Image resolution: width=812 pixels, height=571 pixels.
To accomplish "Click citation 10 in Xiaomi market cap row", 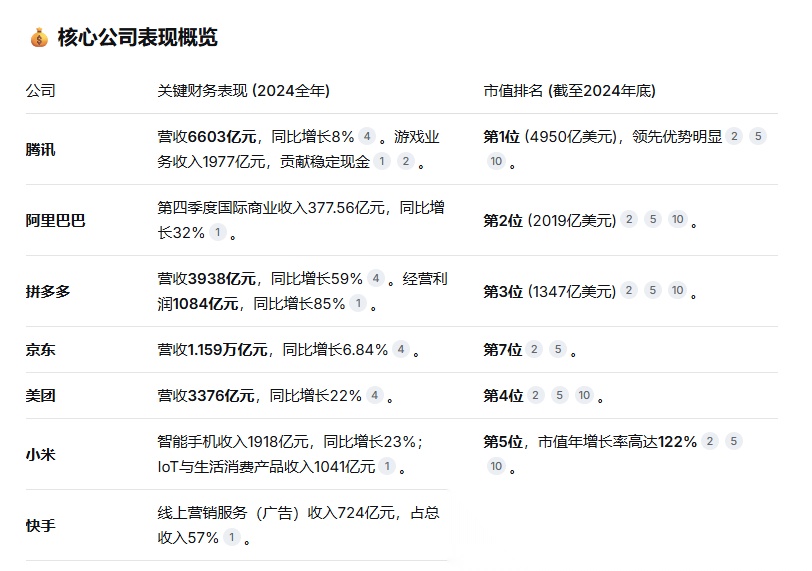I will click(x=496, y=466).
